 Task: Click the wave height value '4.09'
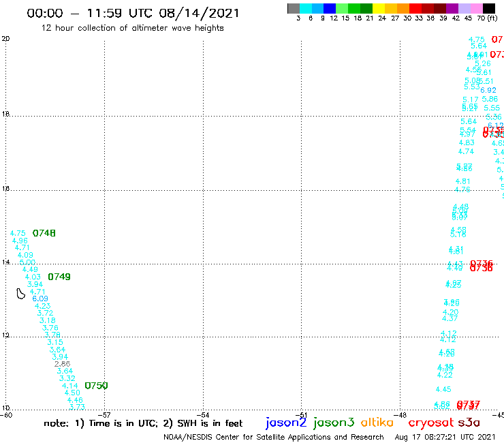coord(25,255)
